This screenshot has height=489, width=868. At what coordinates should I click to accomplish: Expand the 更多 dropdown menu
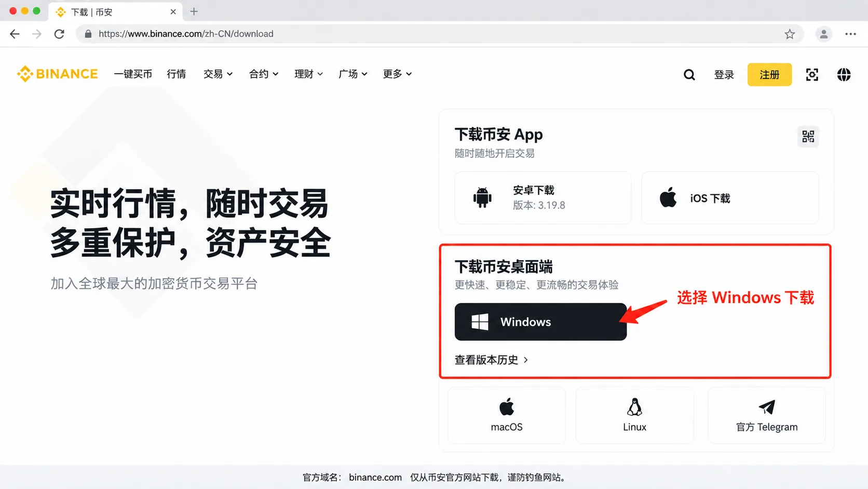397,74
